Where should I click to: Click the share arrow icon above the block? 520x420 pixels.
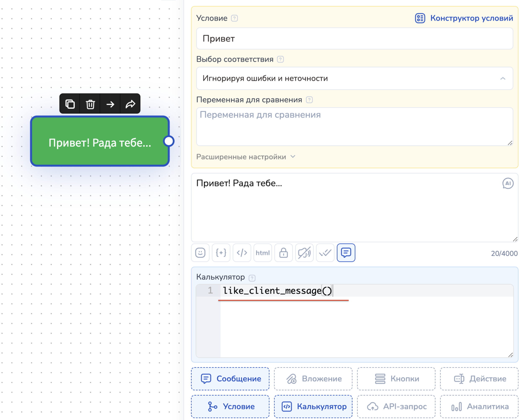coord(131,104)
